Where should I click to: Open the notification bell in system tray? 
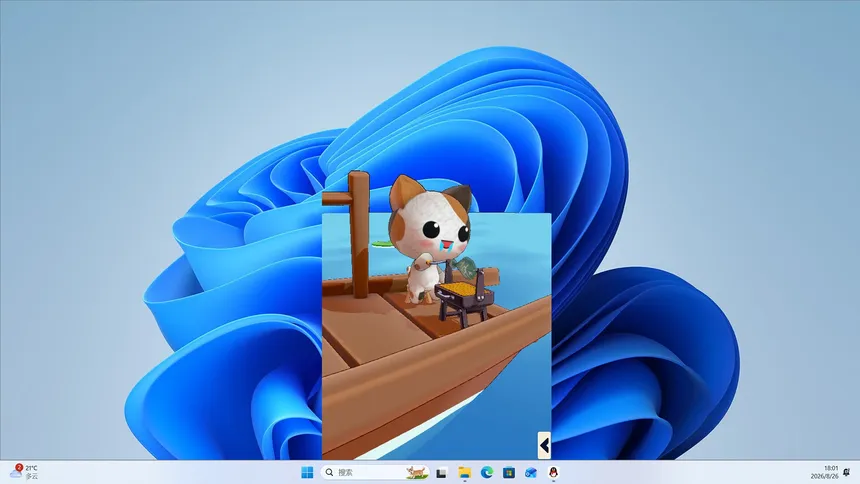point(847,472)
